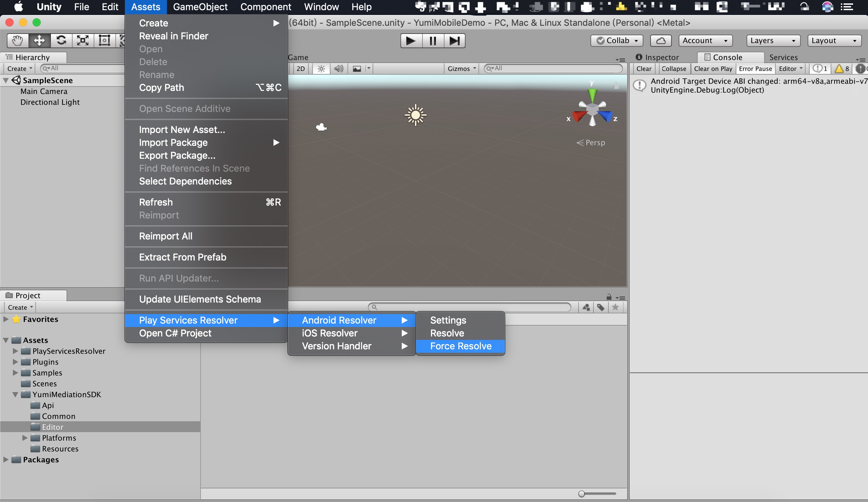
Task: Click Force Resolve menu item
Action: click(460, 346)
